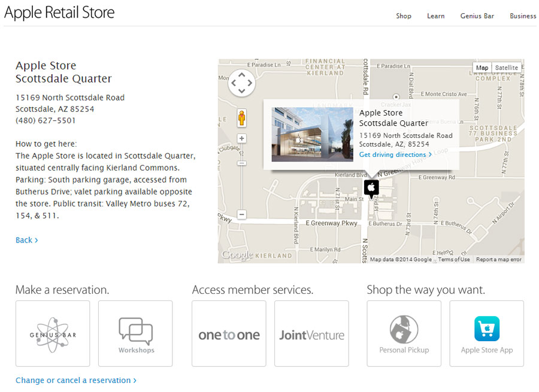Click the Back link
The image size is (539, 392).
[27, 240]
